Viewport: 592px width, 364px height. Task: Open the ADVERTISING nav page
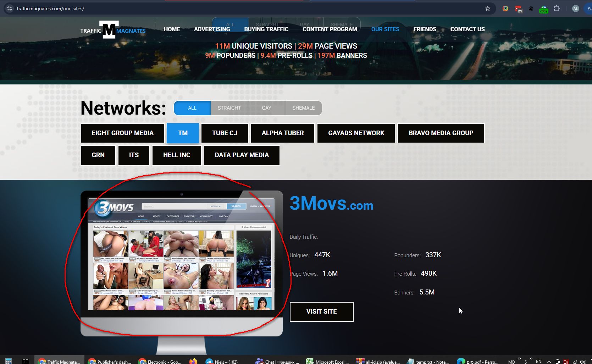(212, 29)
